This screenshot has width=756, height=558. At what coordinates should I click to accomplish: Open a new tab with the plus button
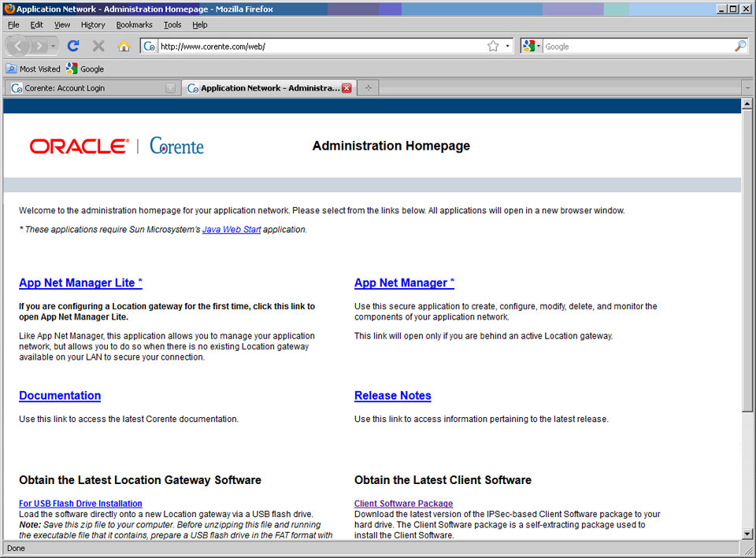point(369,88)
